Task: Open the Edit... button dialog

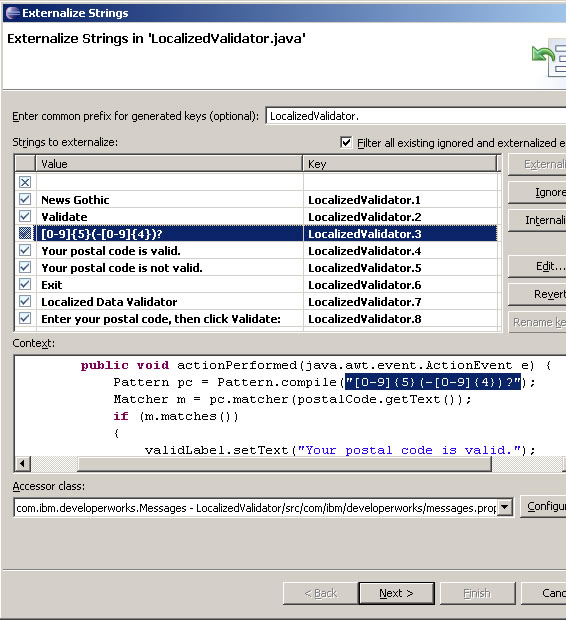Action: [537, 266]
